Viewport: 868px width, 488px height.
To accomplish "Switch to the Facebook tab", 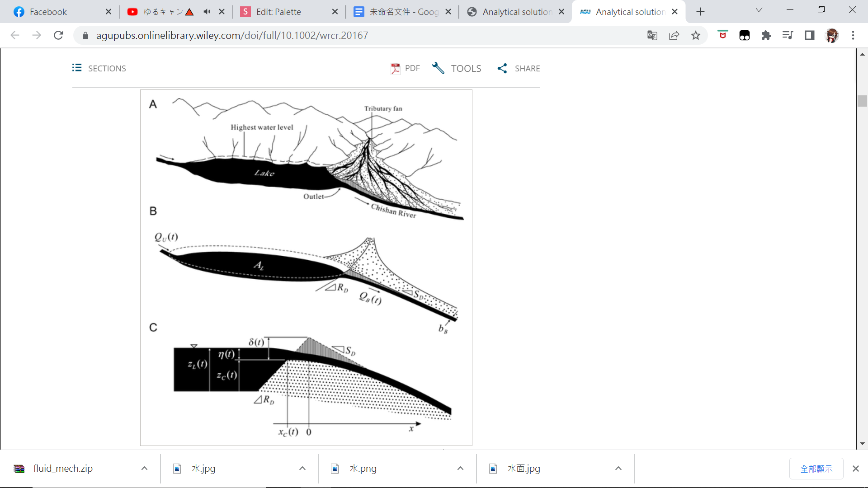I will [48, 12].
